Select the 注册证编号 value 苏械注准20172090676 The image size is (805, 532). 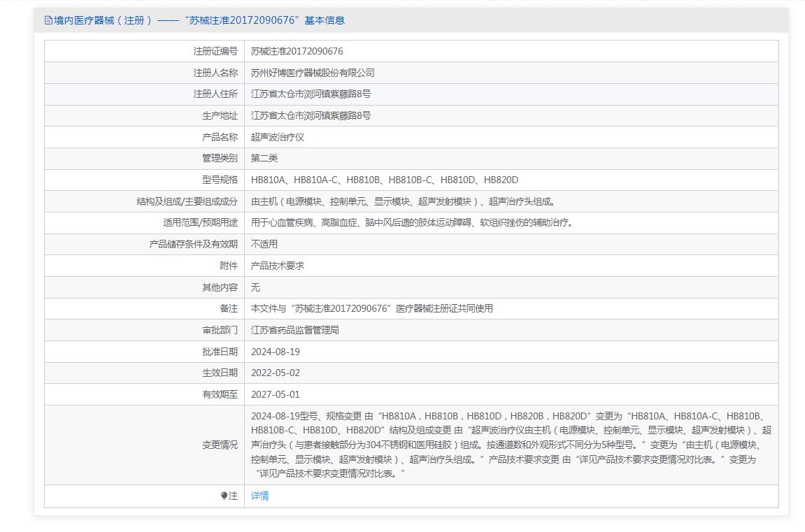tap(297, 51)
